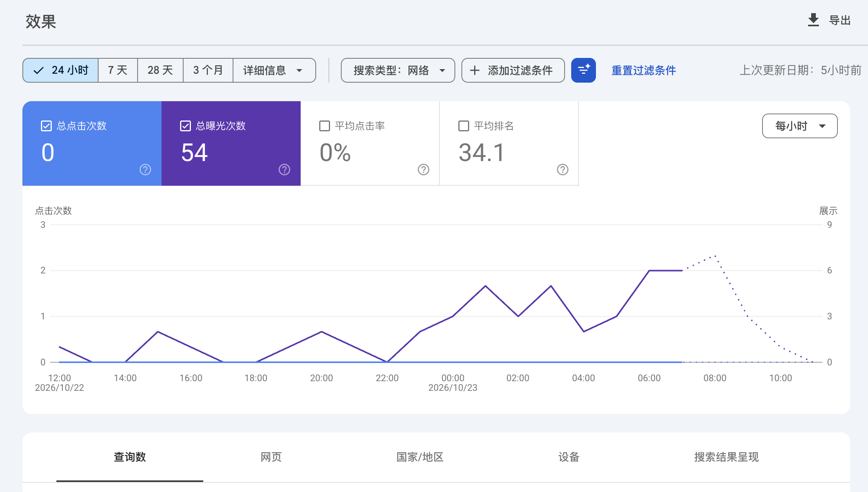Open help icon on 总点击次数 card
This screenshot has width=868, height=492.
145,170
